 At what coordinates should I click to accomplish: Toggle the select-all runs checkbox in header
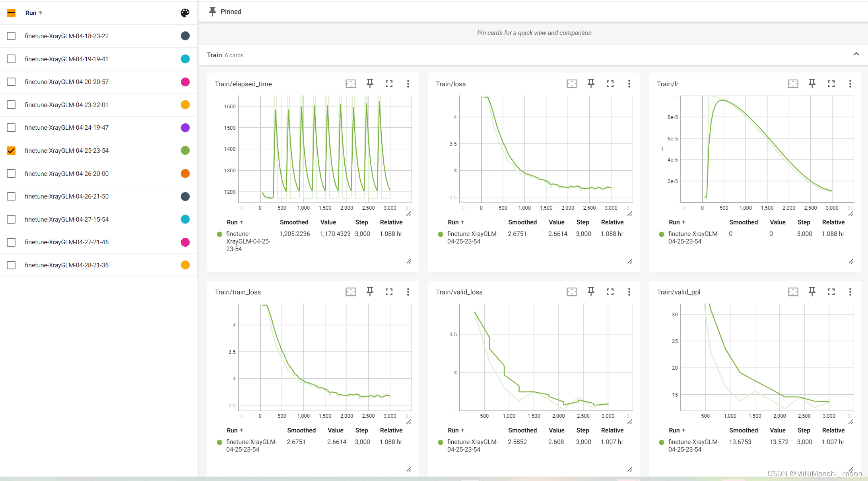point(11,13)
